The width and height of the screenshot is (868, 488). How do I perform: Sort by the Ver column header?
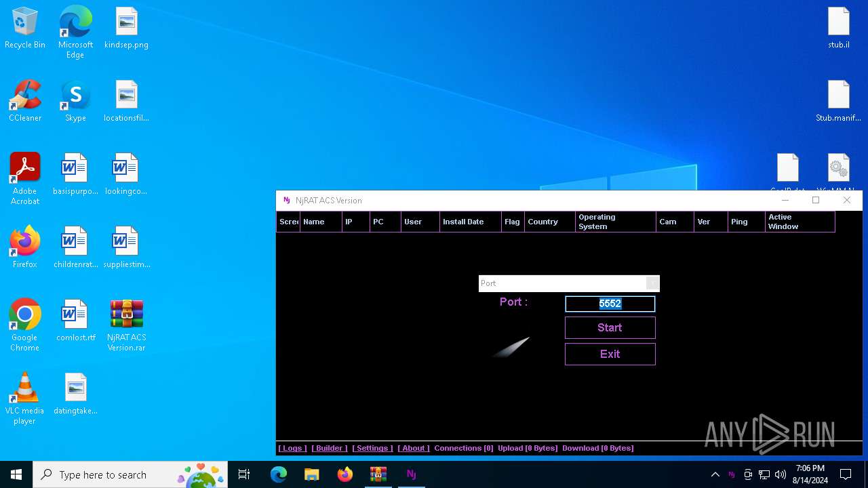tap(711, 222)
